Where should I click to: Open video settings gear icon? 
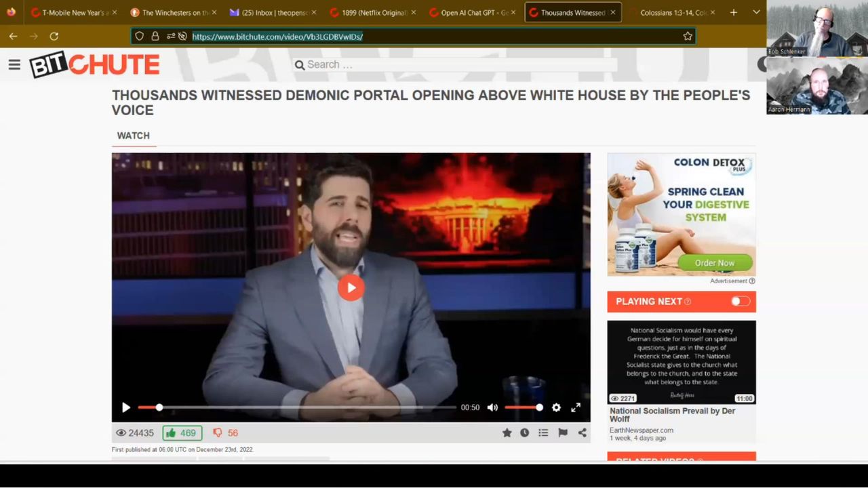556,407
